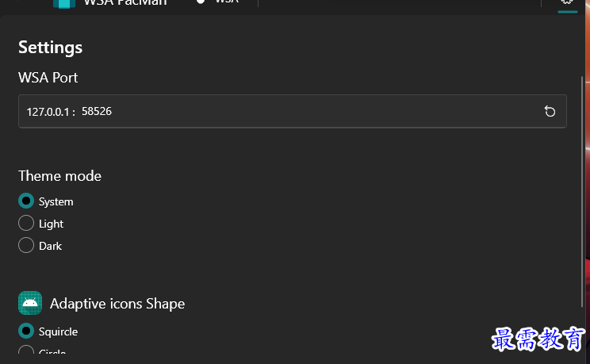
Task: Choose the Dark theme mode option
Action: (40, 245)
